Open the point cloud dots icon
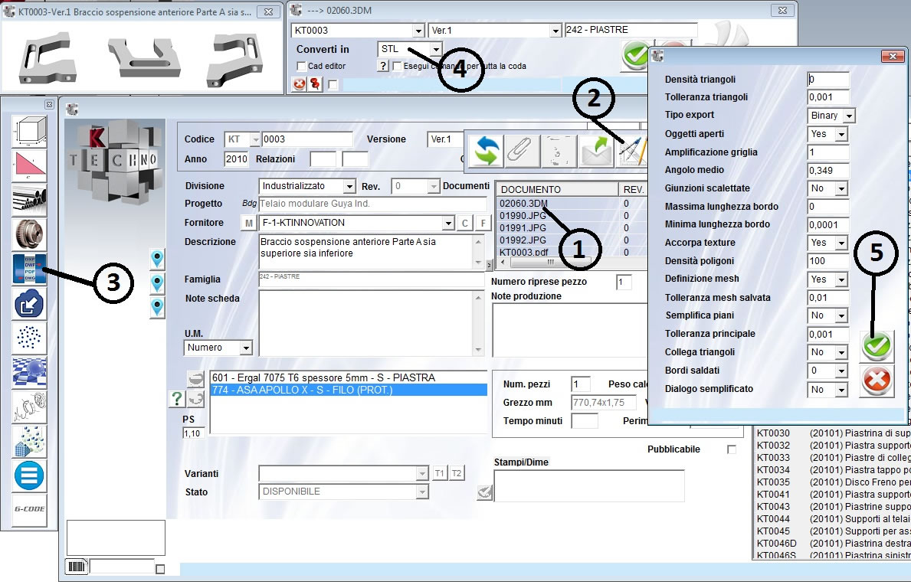The width and height of the screenshot is (911, 588). point(29,338)
